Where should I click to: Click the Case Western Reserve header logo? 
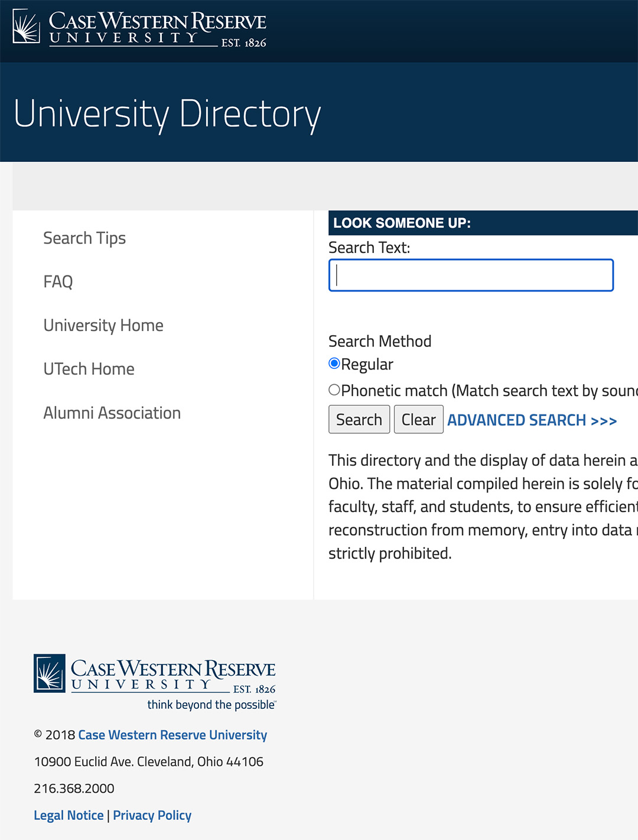click(139, 28)
